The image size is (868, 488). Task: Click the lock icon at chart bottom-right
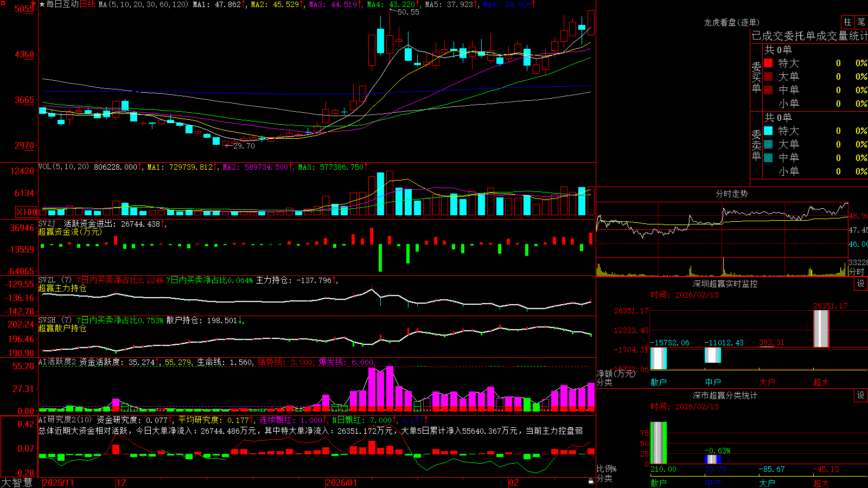point(591,481)
